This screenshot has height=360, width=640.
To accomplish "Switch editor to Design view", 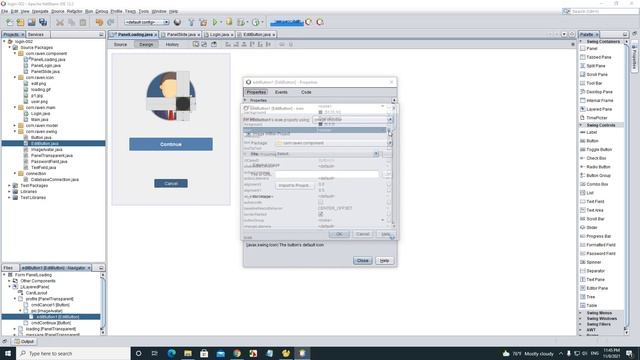I will click(x=146, y=44).
